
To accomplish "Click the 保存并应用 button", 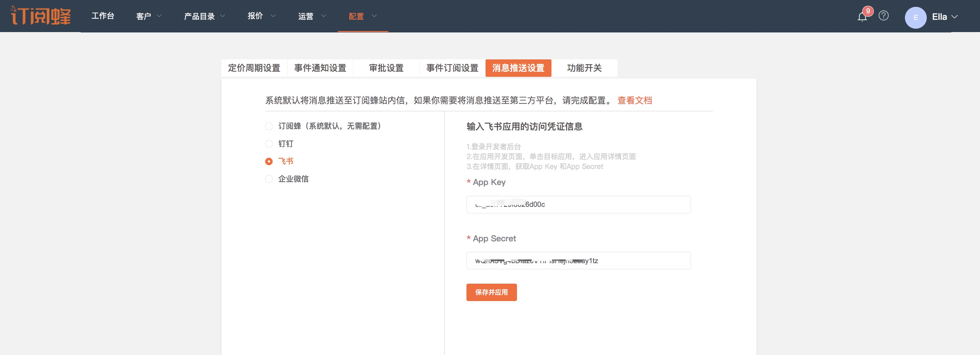I will point(491,292).
